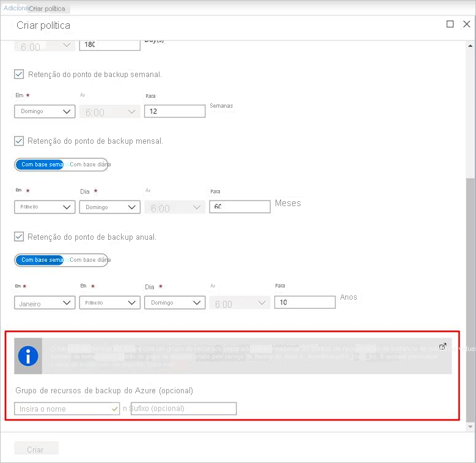Click the daily retention field showing 180
This screenshot has width=476, height=463.
(x=109, y=45)
